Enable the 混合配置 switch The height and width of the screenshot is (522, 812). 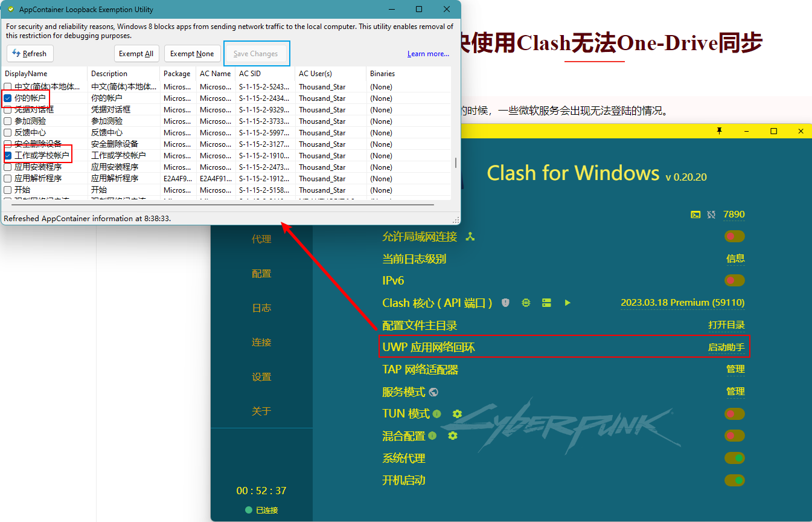point(735,436)
